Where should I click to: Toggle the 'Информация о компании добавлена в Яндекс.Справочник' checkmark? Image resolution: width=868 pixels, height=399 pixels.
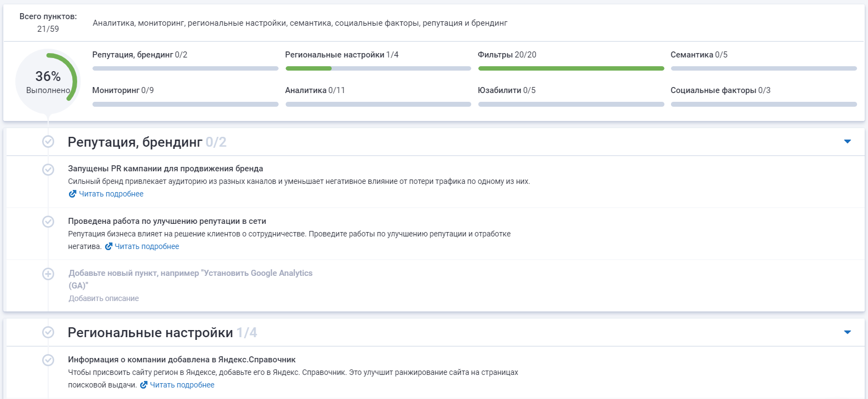[x=48, y=360]
